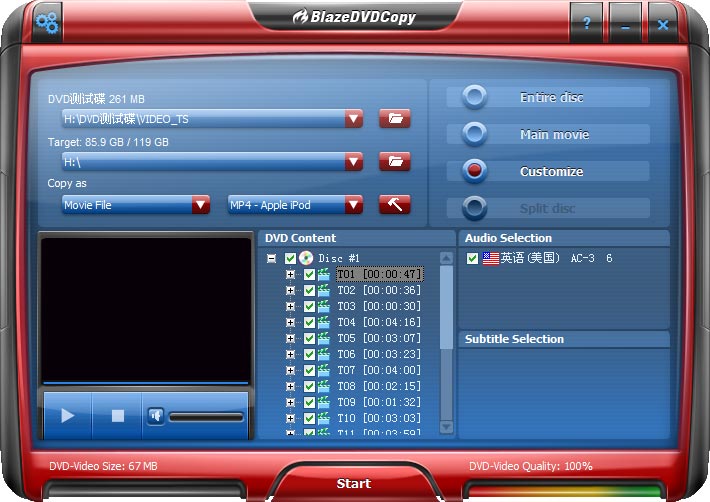
Task: Collapse the Disc #1 tree node
Action: (273, 258)
